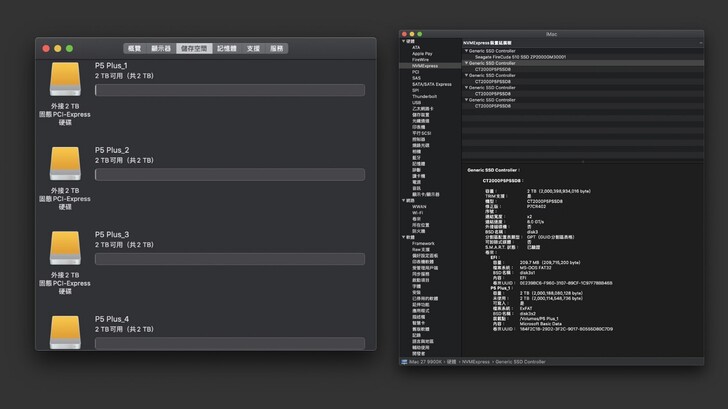
Task: Select Framework in the software section
Action: (423, 243)
